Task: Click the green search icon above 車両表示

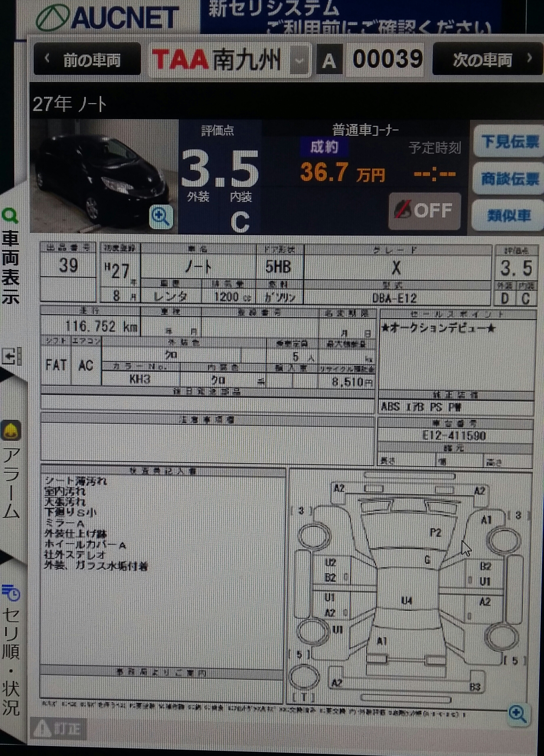Action: (x=10, y=216)
